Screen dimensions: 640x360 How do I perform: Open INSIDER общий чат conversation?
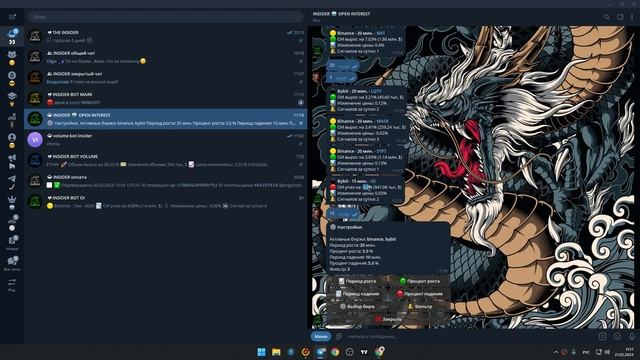tap(165, 57)
